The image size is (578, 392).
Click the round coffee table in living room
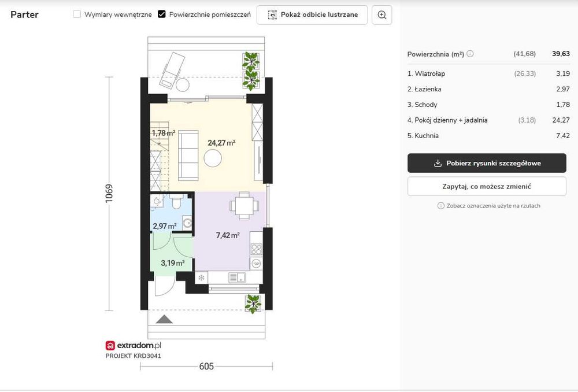tap(213, 158)
